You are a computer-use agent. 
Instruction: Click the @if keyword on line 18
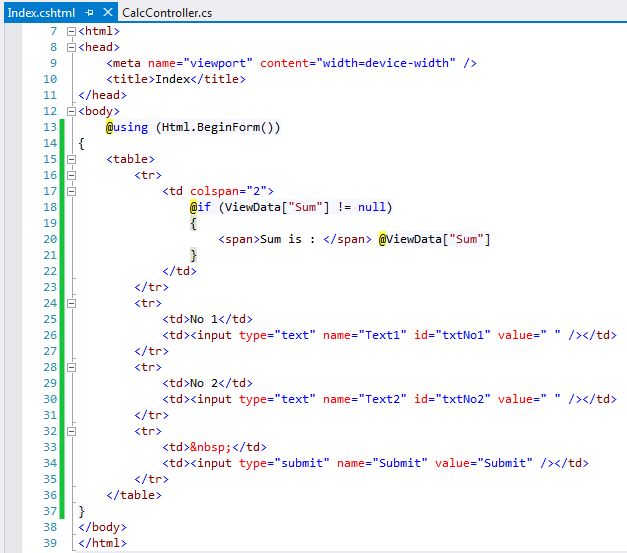coord(200,207)
